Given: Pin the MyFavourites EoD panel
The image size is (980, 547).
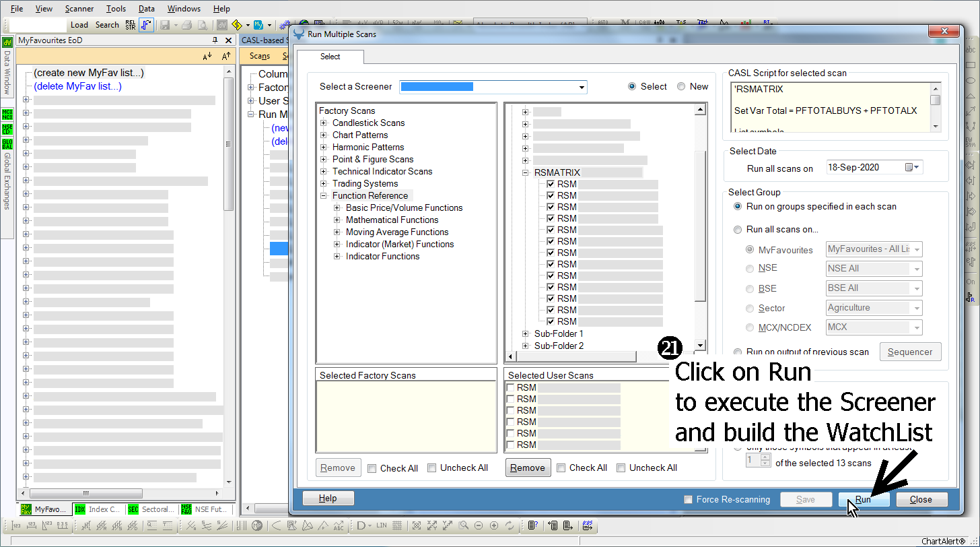Looking at the screenshot, I should (x=215, y=40).
